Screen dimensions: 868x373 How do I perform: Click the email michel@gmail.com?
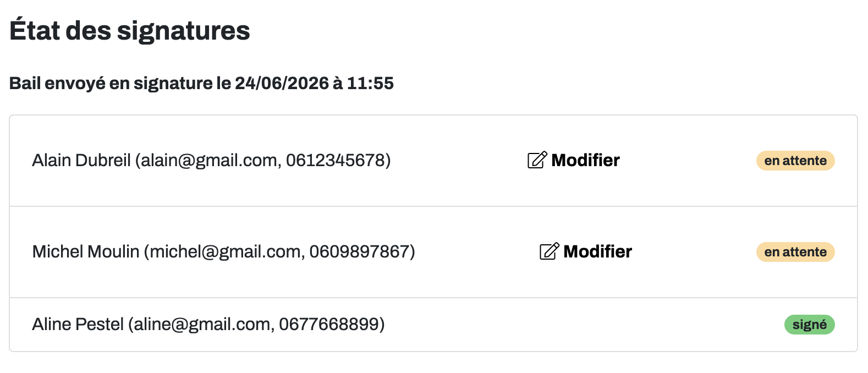225,251
